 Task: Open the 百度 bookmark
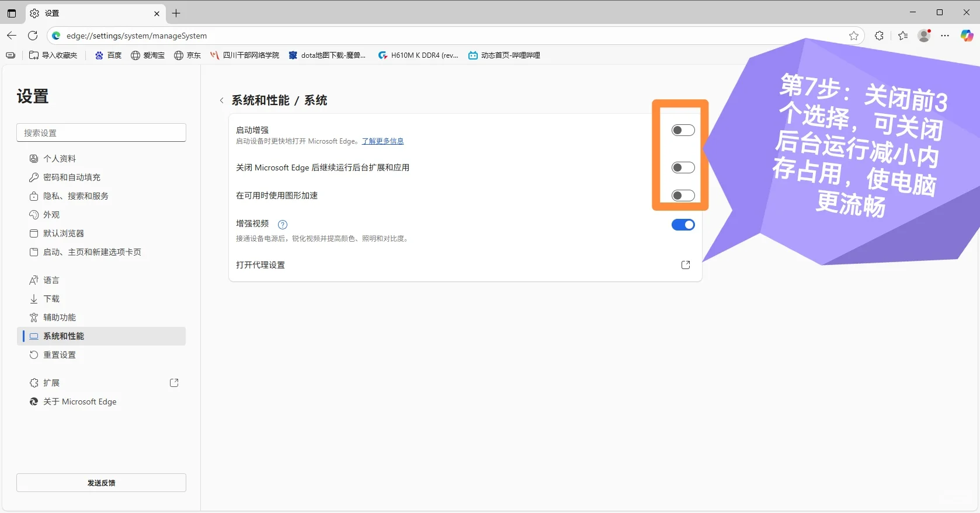tap(108, 55)
